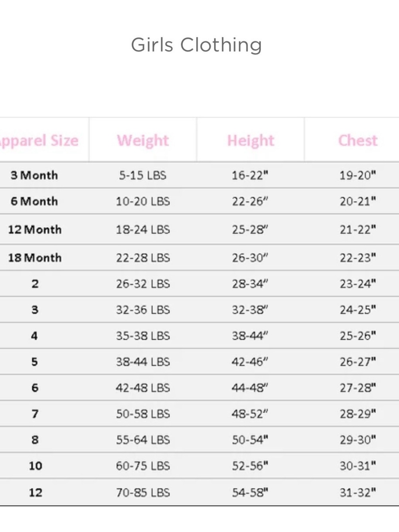Click the 26-32 LBS weight cell

pyautogui.click(x=143, y=284)
